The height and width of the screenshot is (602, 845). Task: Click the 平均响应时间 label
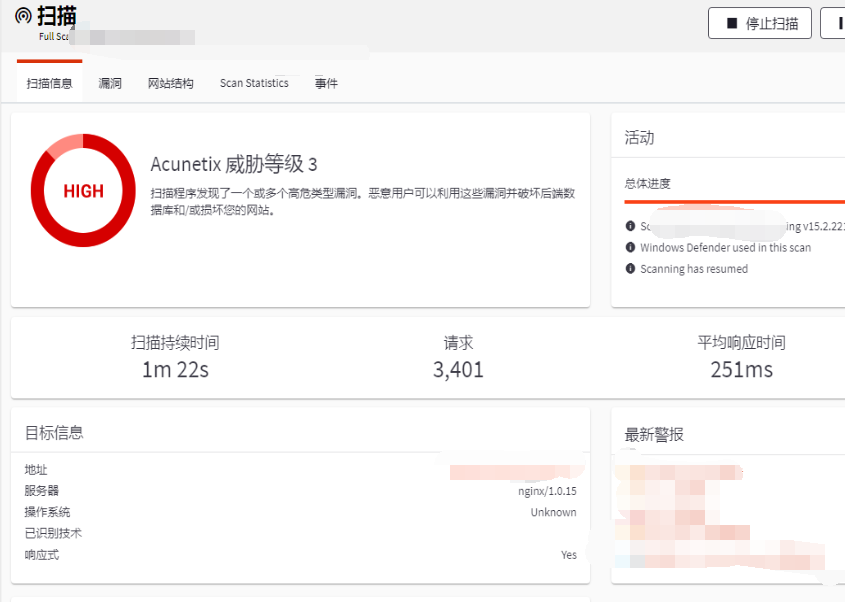click(742, 342)
